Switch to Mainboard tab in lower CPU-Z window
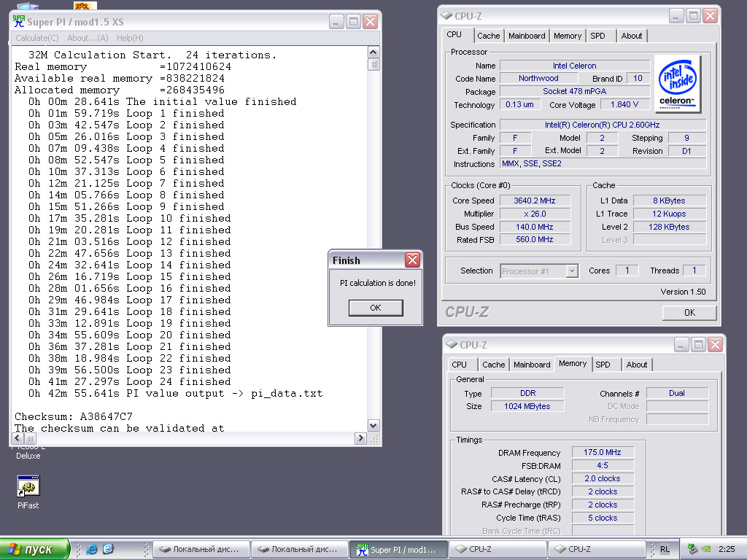 [x=532, y=365]
